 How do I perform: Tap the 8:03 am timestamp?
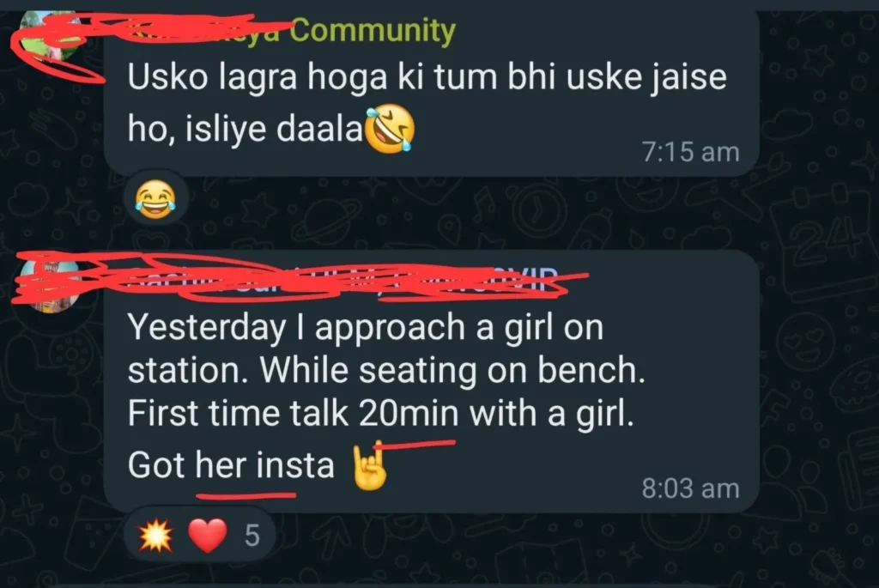tap(691, 488)
